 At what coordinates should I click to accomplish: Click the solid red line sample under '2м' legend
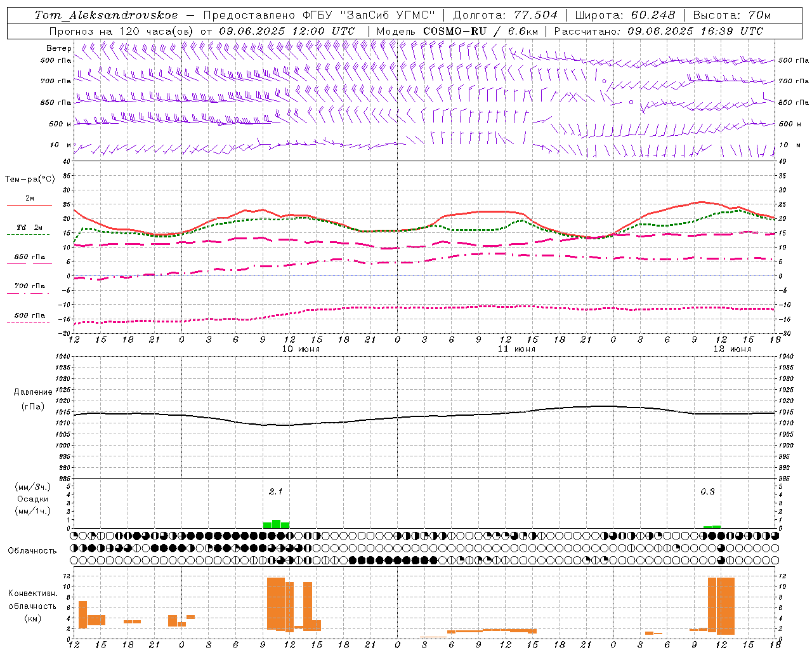tap(30, 206)
